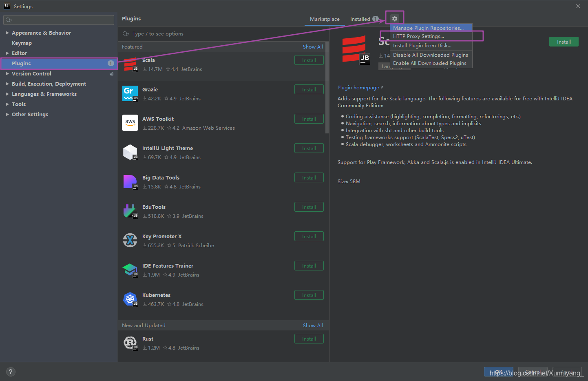This screenshot has height=381, width=588.
Task: Expand the Version Control settings node
Action: click(7, 73)
